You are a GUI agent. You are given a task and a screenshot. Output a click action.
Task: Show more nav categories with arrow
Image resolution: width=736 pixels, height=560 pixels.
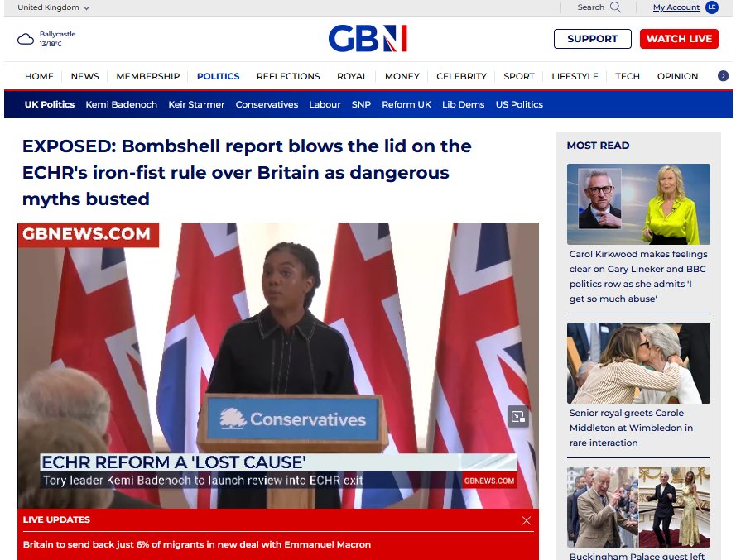point(723,76)
